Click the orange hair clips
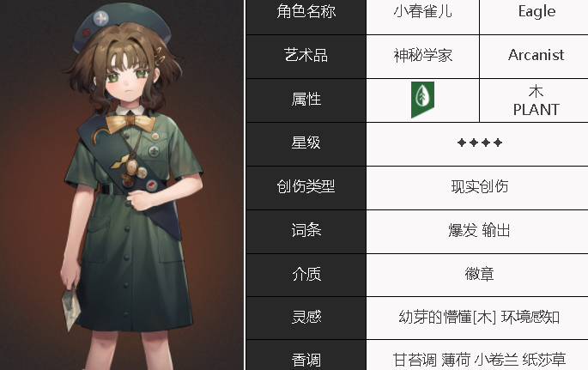Viewport: 588px width, 370px height. (x=161, y=56)
